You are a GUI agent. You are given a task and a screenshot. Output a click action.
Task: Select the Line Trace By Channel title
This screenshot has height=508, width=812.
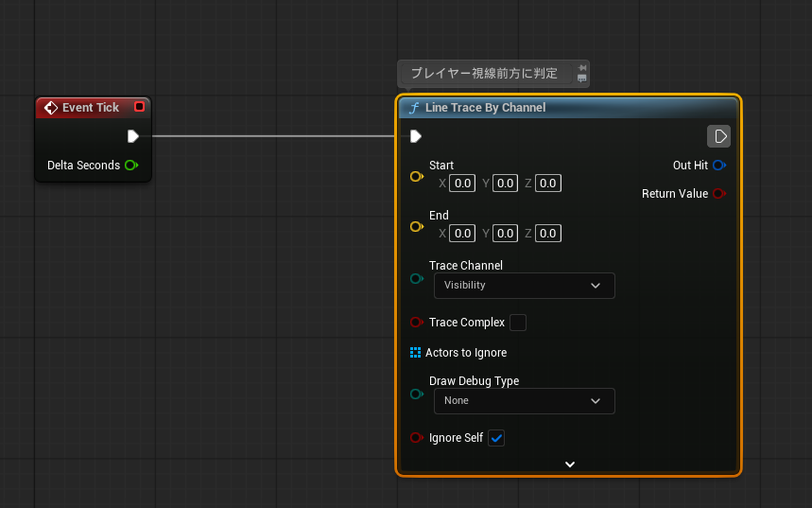tap(485, 108)
